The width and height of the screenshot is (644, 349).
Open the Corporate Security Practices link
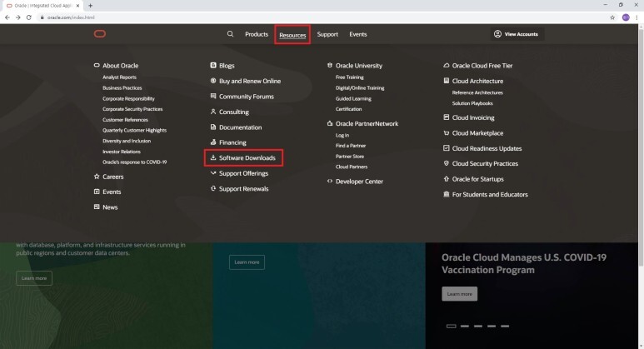point(132,109)
